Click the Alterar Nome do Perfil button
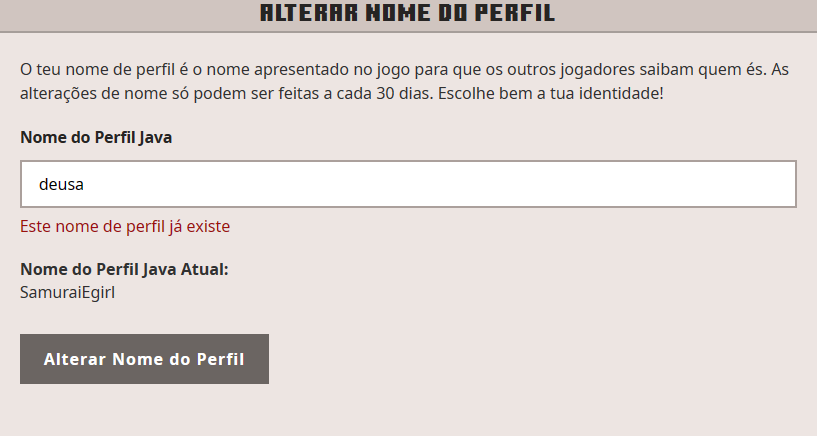817x436 pixels. [144, 359]
